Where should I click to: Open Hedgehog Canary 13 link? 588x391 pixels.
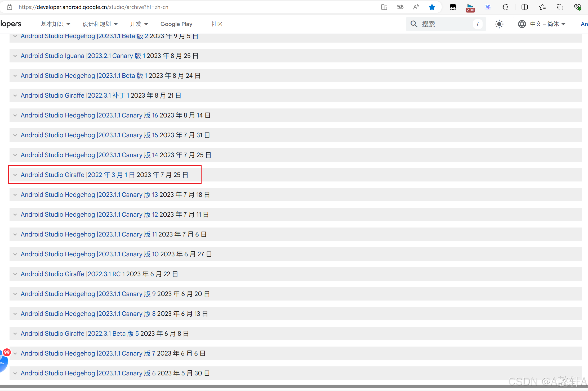pos(90,195)
